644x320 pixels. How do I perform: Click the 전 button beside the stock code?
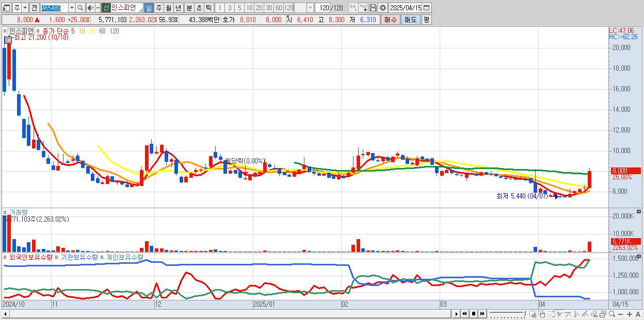coord(34,8)
